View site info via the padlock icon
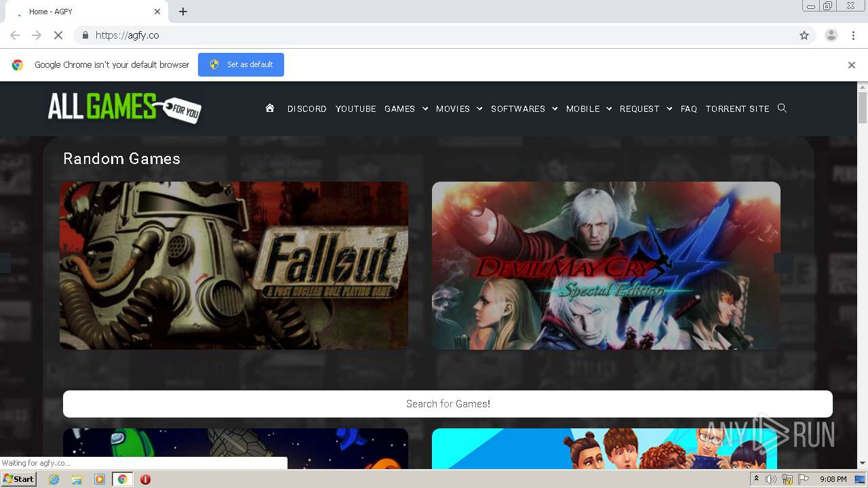The height and width of the screenshot is (488, 868). (85, 35)
